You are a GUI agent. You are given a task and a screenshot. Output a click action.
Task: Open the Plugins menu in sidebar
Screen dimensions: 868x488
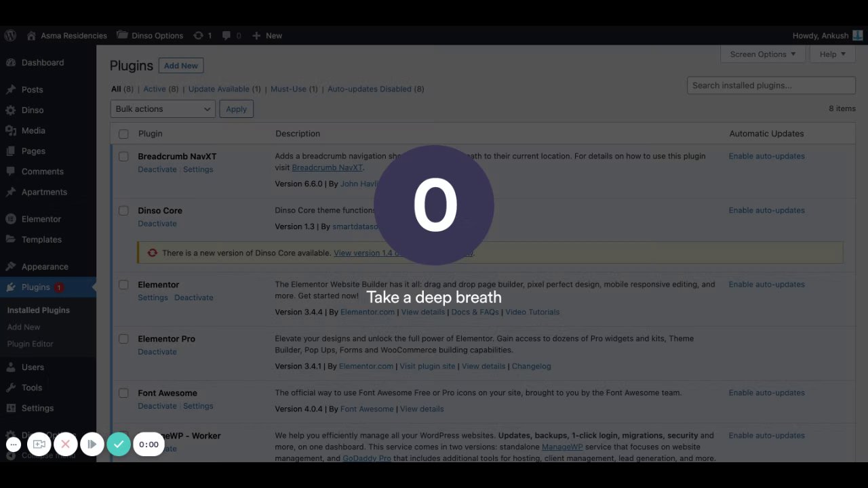pos(48,287)
